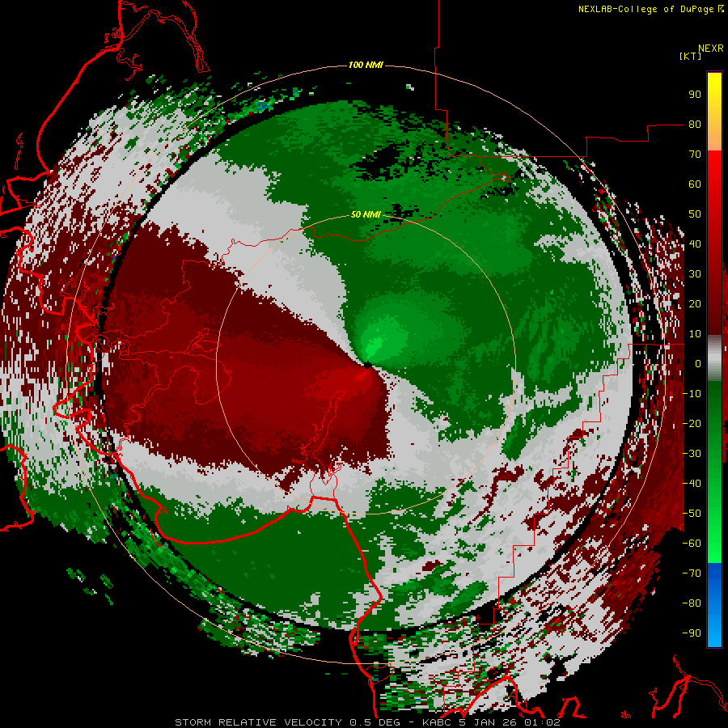728x728 pixels.
Task: Click the 70 value on the velocity scale
Action: coord(695,154)
